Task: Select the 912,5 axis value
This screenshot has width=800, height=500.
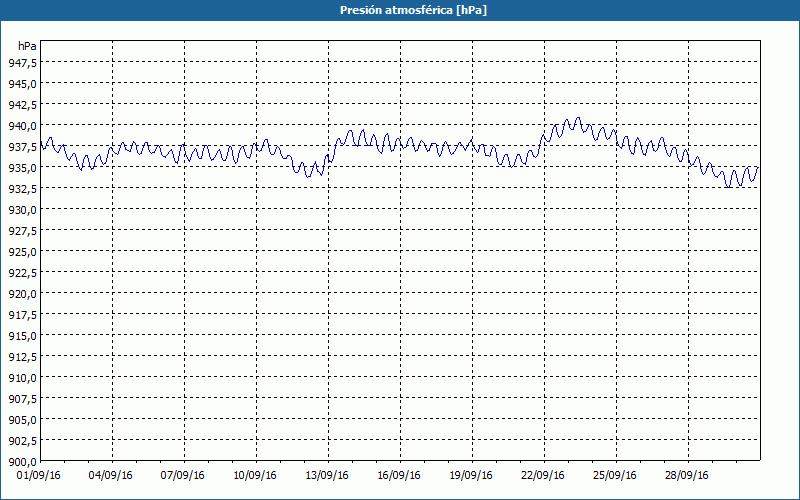Action: click(x=22, y=356)
